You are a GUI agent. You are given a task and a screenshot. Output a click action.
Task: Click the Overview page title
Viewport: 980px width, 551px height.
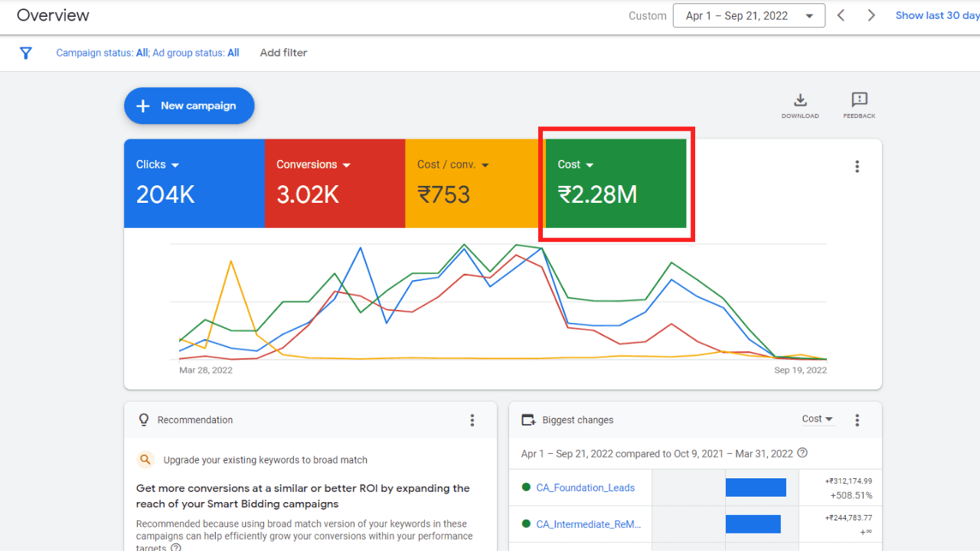coord(53,15)
